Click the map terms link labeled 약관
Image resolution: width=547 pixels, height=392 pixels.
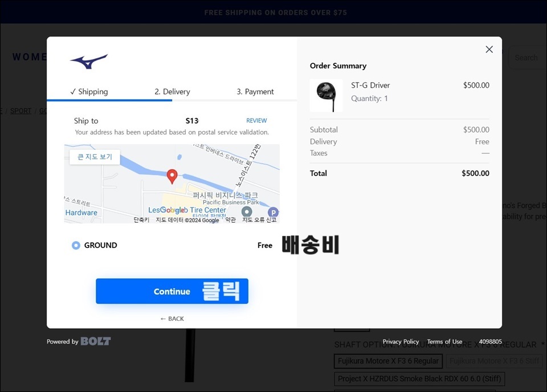230,220
